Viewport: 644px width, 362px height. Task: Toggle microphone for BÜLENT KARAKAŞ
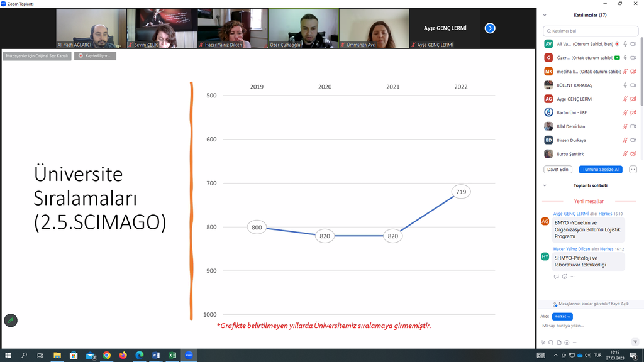click(625, 85)
